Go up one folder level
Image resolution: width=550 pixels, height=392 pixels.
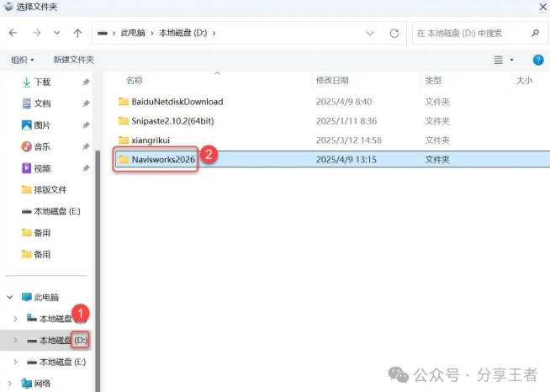77,33
